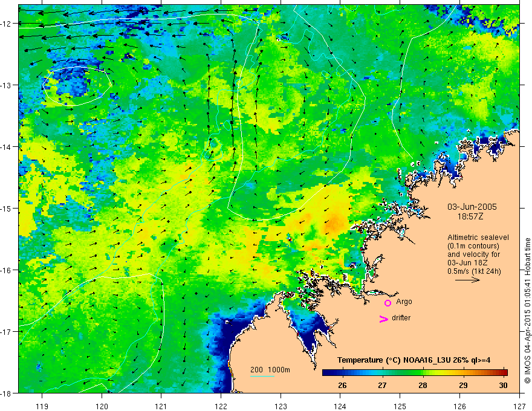The height and width of the screenshot is (411, 532).
Task: Click the latitude axis label '-13'
Action: coord(6,85)
